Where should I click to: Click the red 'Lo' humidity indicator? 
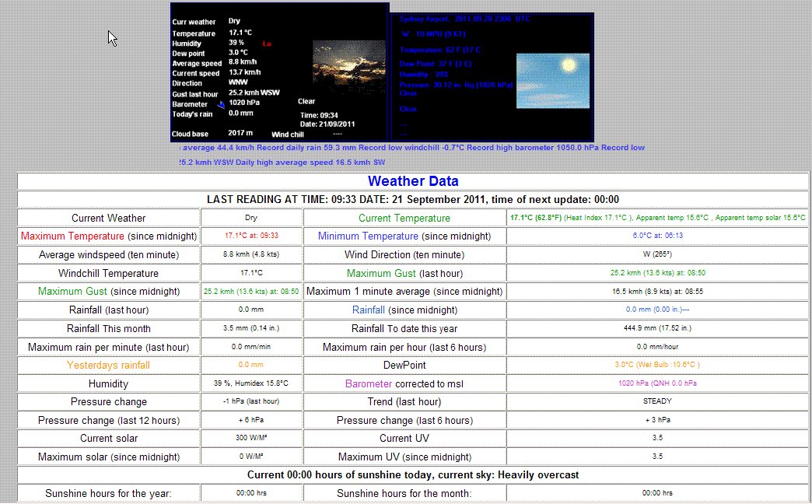click(267, 44)
